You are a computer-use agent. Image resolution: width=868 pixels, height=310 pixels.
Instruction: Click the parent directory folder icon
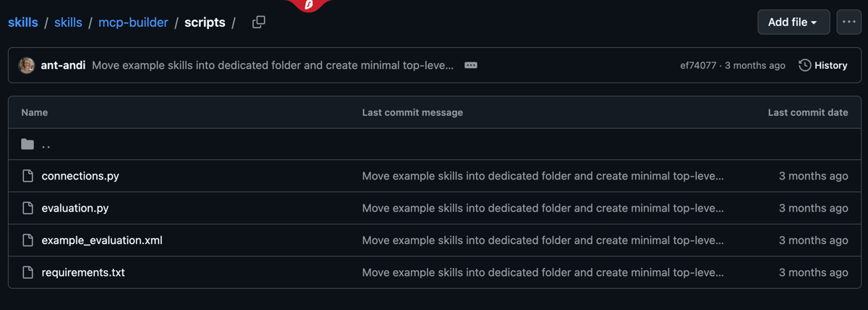(x=28, y=144)
